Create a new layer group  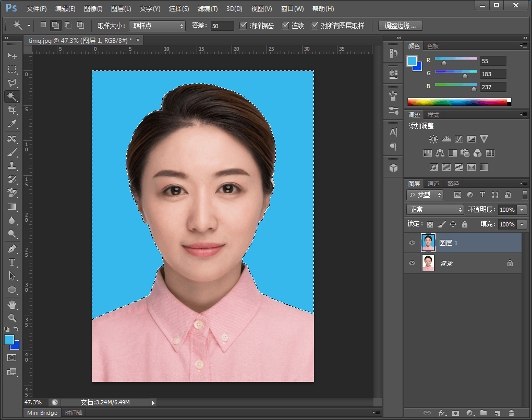tap(483, 413)
